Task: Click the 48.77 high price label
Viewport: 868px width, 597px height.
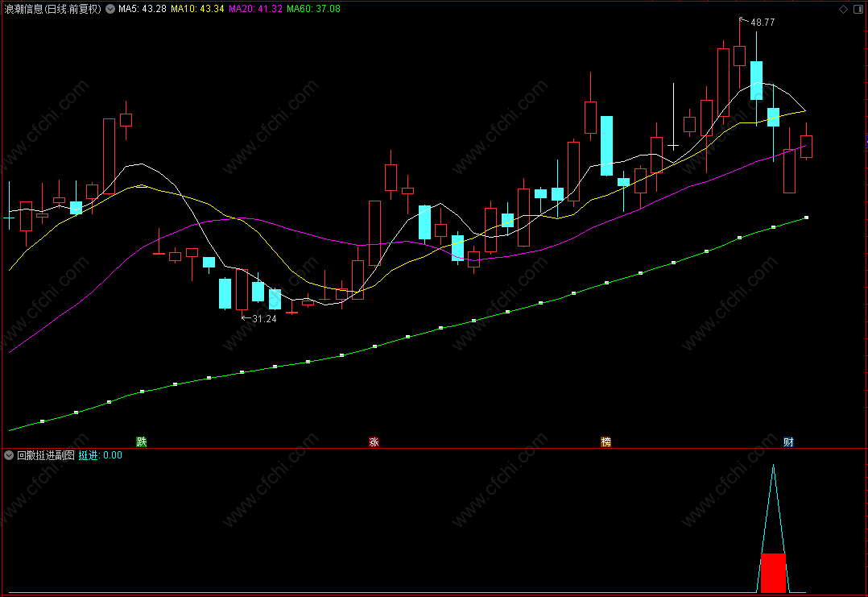Action: click(763, 22)
